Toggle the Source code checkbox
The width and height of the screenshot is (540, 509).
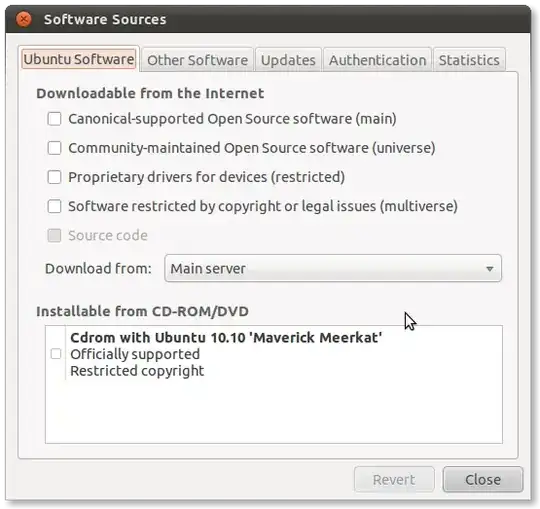(x=54, y=236)
